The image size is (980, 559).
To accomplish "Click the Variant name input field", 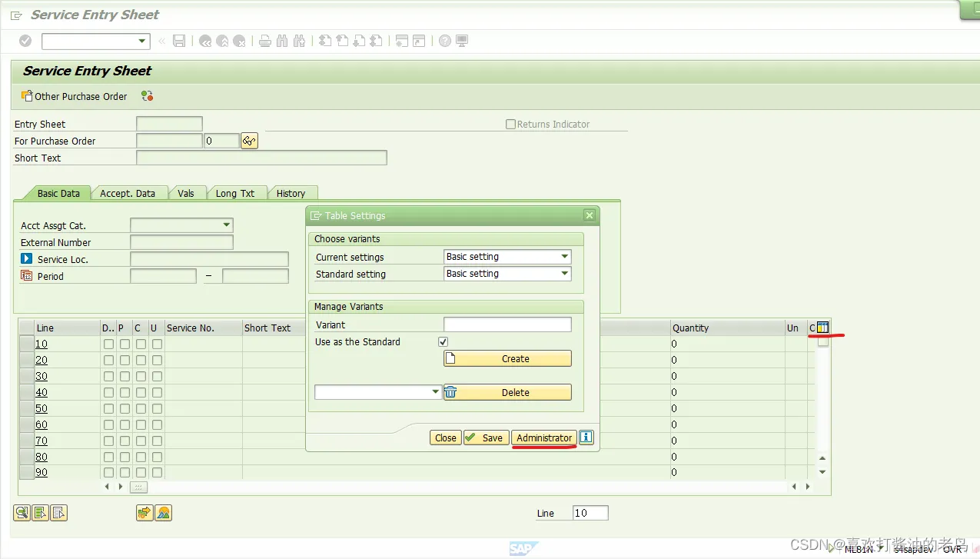I will coord(507,324).
